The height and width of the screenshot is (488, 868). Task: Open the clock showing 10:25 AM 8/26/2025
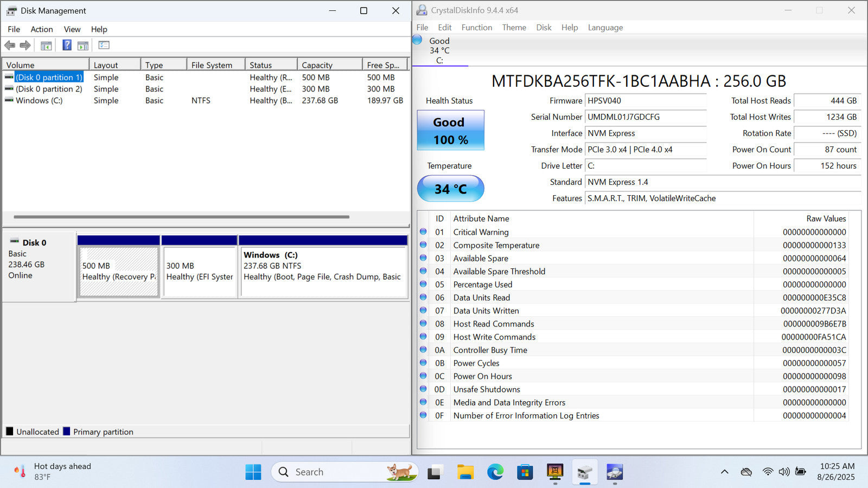pos(837,472)
